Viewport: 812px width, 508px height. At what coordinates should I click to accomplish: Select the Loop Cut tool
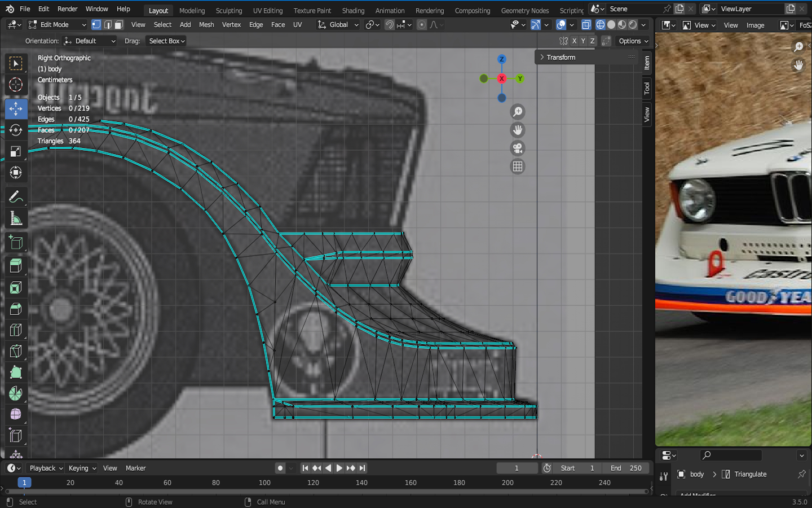click(16, 330)
